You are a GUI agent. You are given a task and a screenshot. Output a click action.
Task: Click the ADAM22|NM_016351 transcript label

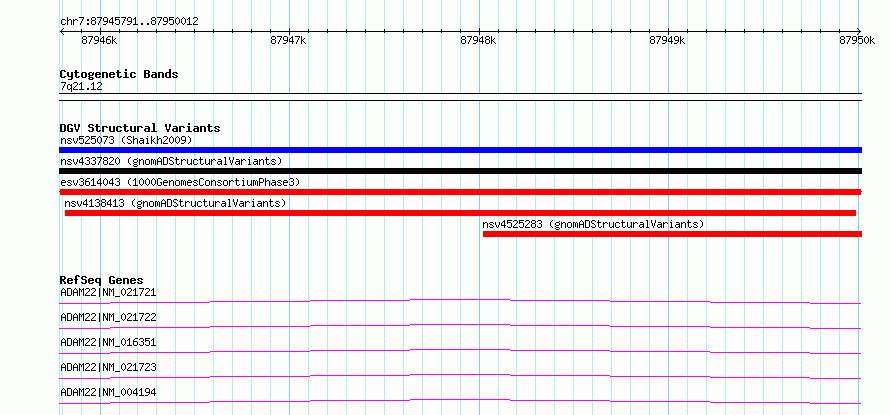click(108, 342)
